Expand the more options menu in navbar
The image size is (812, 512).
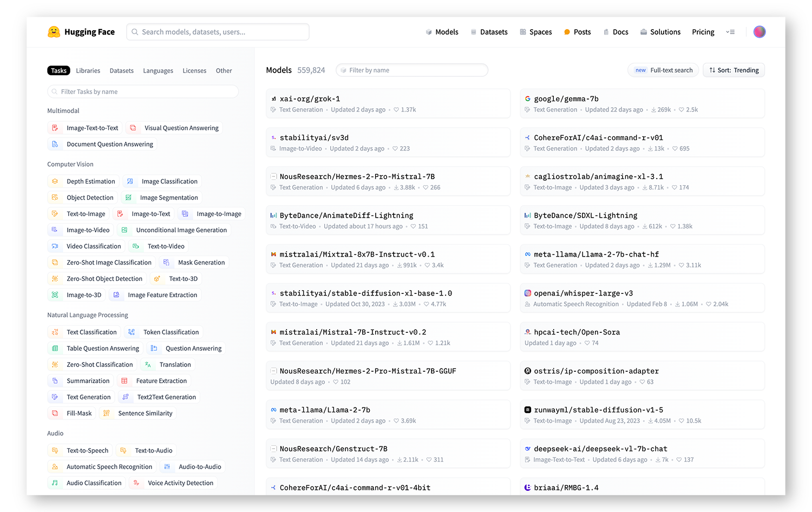coord(730,32)
